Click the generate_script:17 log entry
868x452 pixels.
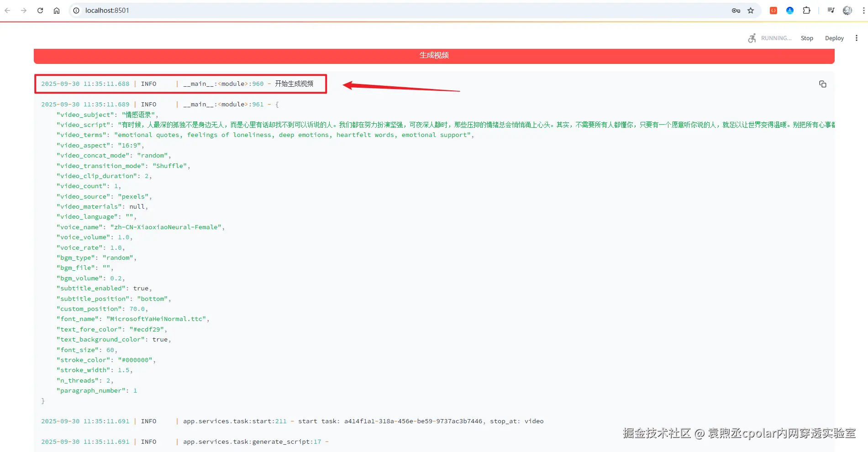point(185,441)
